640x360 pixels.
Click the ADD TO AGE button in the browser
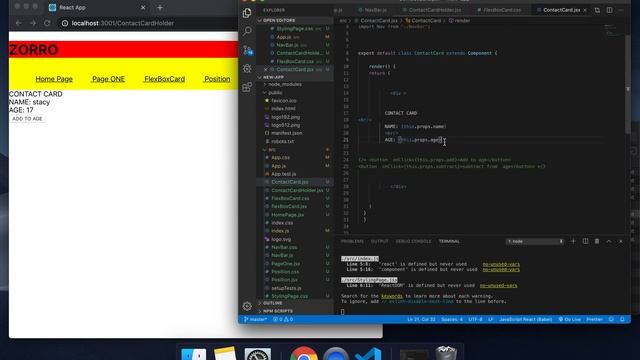27,119
